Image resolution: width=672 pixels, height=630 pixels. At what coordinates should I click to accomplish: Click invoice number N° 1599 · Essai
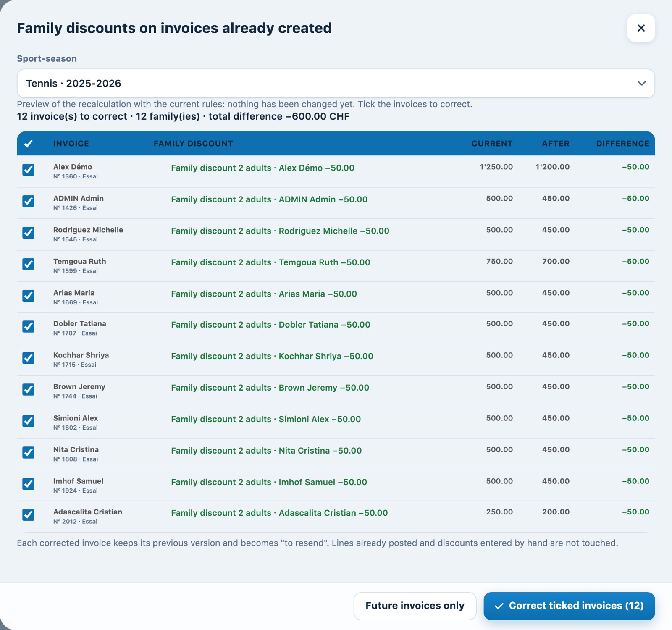coord(76,271)
